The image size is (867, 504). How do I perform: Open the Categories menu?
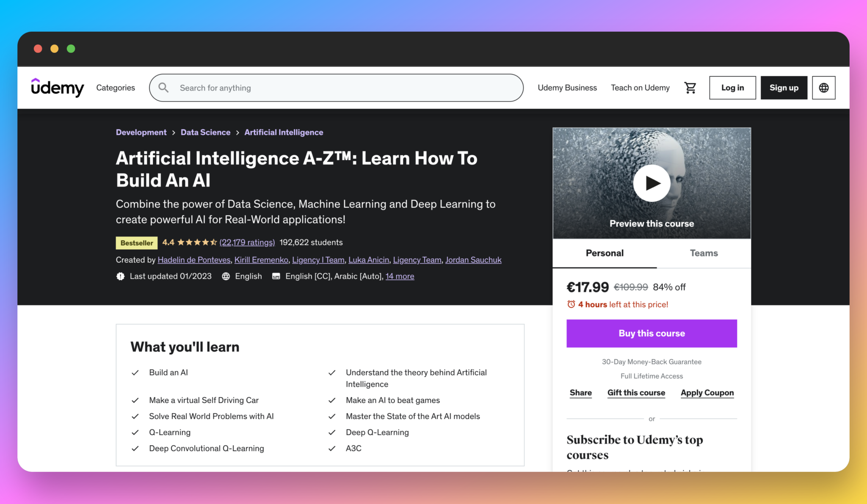click(x=115, y=88)
